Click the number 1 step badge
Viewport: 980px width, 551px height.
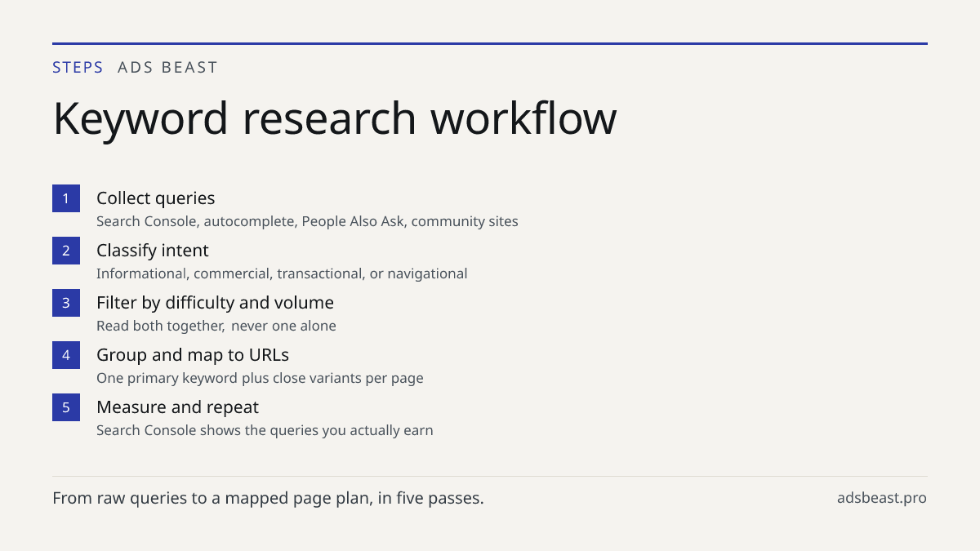click(x=66, y=198)
